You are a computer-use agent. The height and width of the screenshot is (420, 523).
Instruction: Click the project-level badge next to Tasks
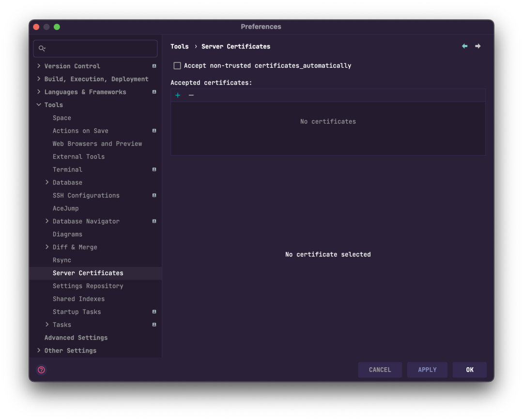coord(154,325)
